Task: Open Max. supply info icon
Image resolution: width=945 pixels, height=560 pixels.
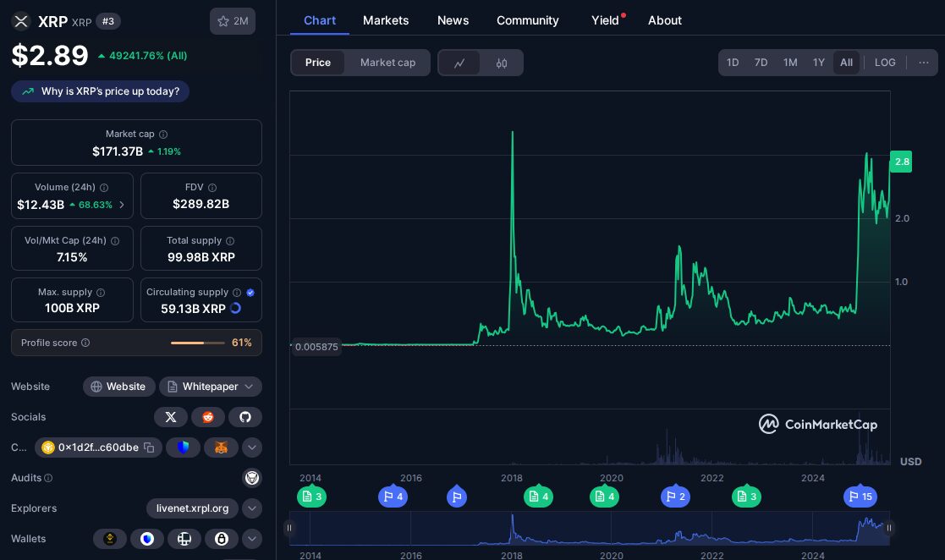Action: pyautogui.click(x=101, y=293)
